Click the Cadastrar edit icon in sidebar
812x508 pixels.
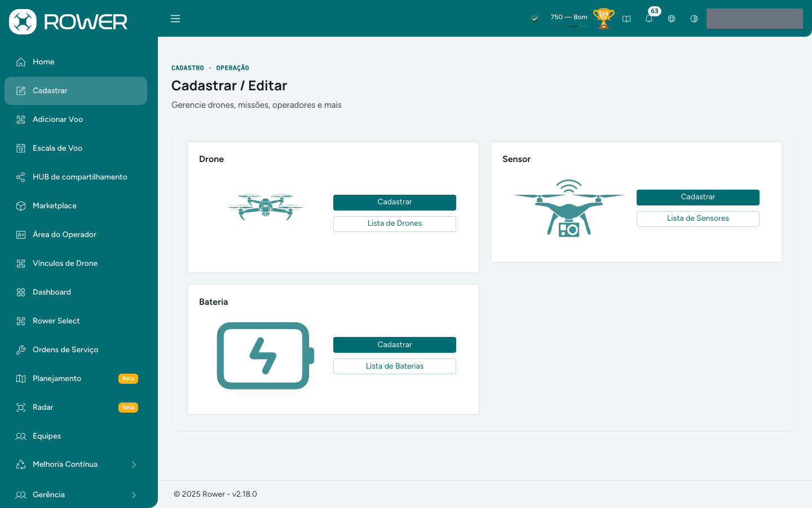[21, 91]
